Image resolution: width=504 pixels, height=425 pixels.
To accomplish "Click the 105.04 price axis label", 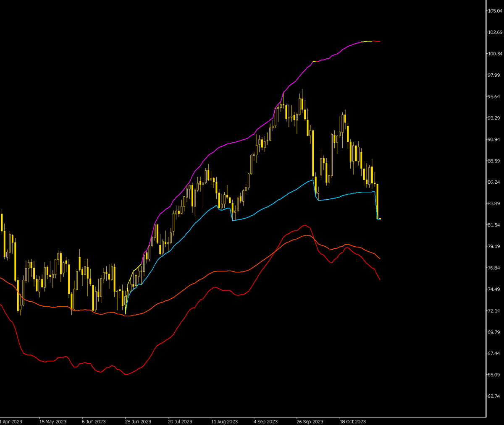I will tap(495, 11).
